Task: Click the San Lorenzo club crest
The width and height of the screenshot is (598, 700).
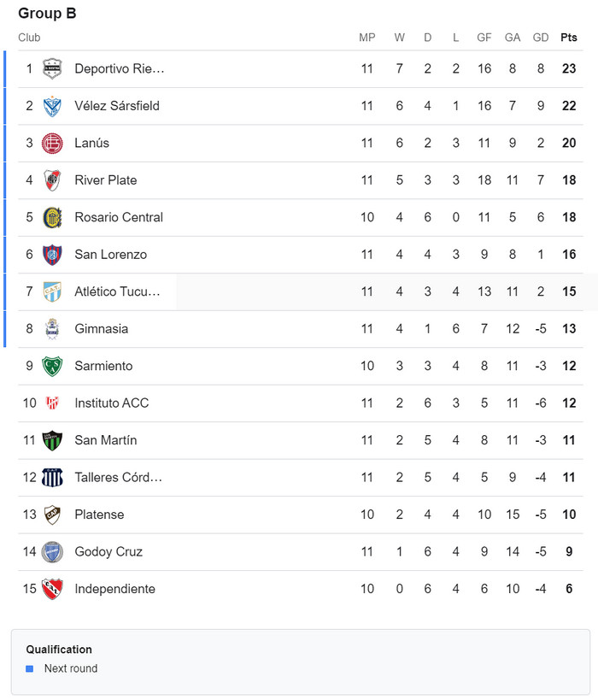Action: pyautogui.click(x=52, y=255)
